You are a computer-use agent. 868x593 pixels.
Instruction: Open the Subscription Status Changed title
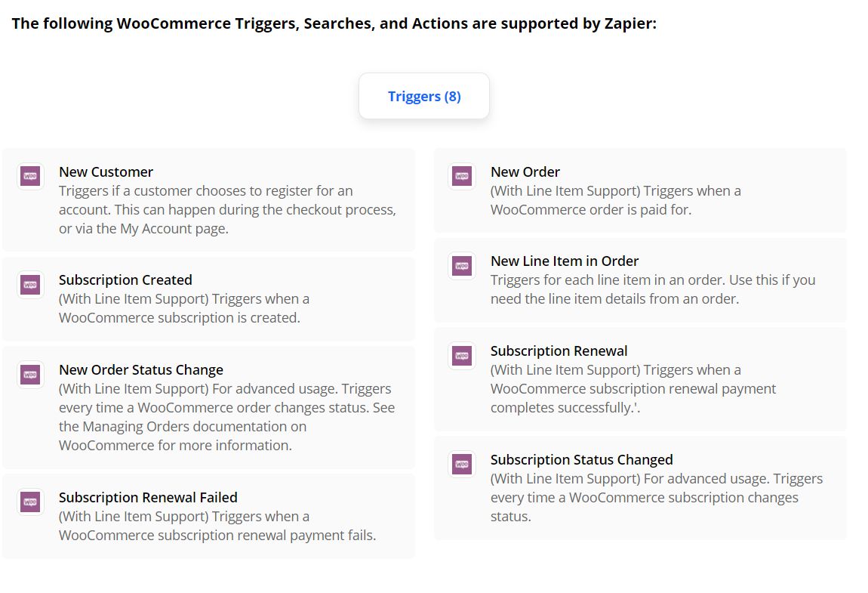[581, 460]
